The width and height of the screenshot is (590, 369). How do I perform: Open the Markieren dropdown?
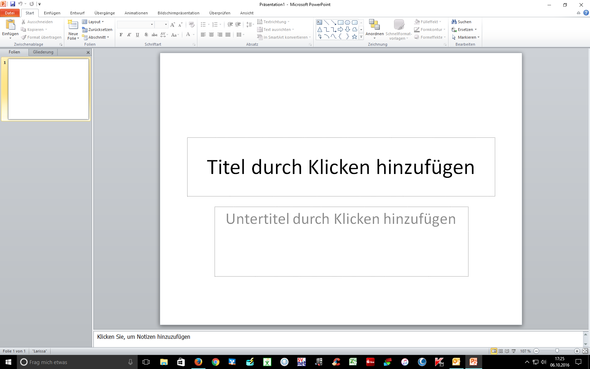tap(465, 37)
